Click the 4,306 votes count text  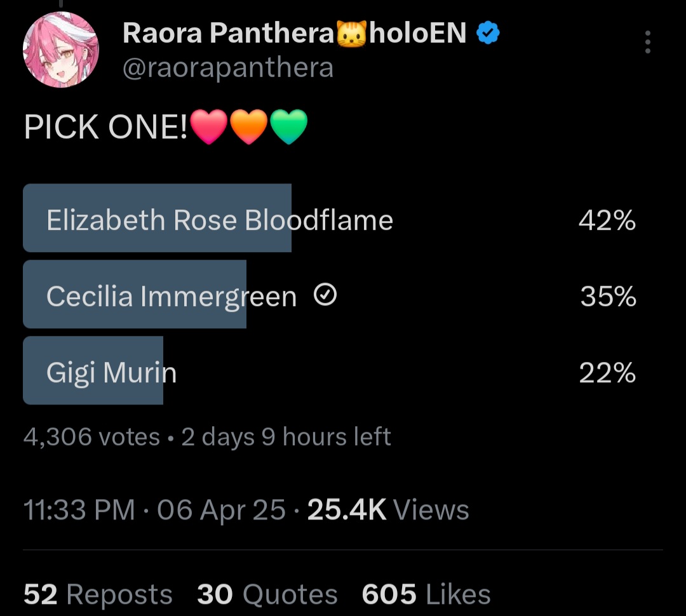[91, 437]
